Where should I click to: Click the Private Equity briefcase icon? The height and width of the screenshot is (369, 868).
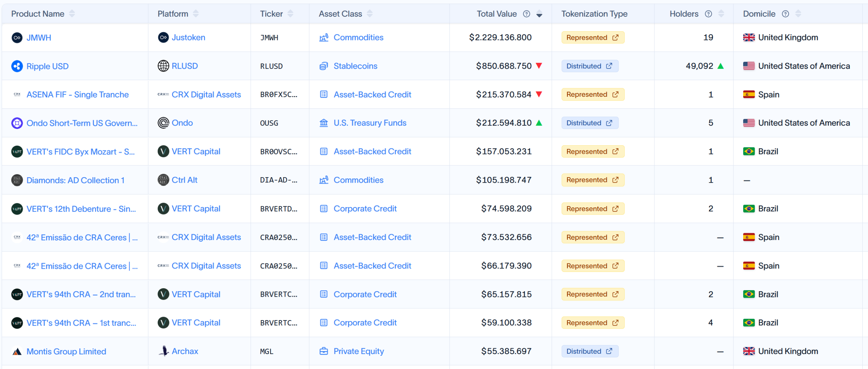324,351
